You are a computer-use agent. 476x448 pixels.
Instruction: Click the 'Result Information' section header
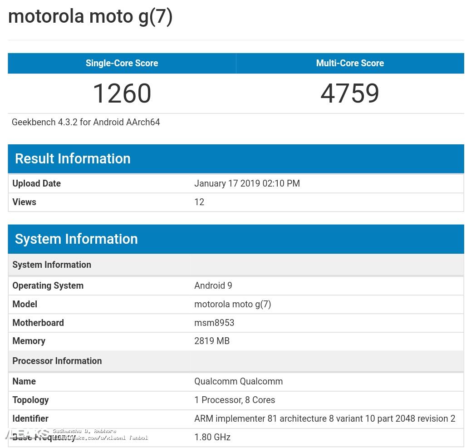236,159
